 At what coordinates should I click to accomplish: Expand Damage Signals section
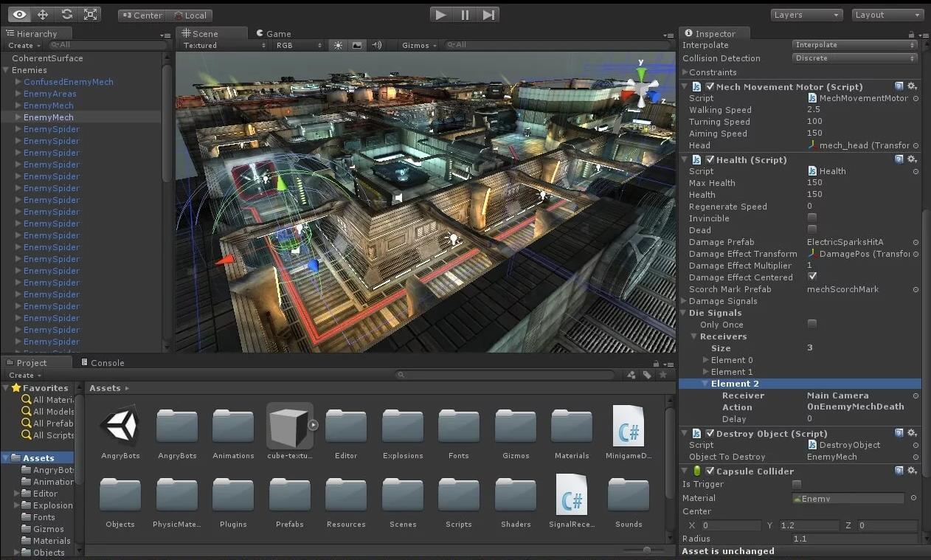(685, 301)
